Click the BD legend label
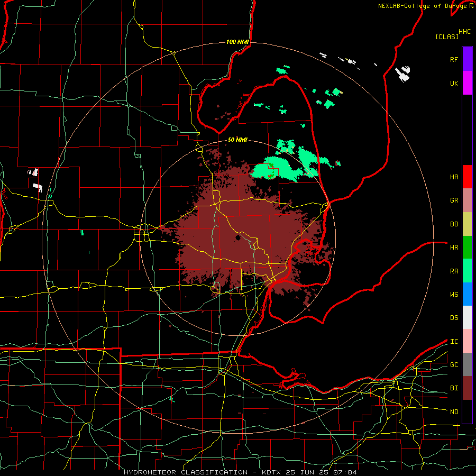 pos(454,224)
